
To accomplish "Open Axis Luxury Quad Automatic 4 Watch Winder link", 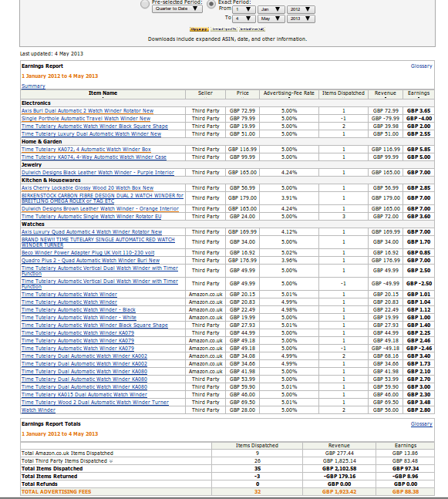I will tap(92, 232).
